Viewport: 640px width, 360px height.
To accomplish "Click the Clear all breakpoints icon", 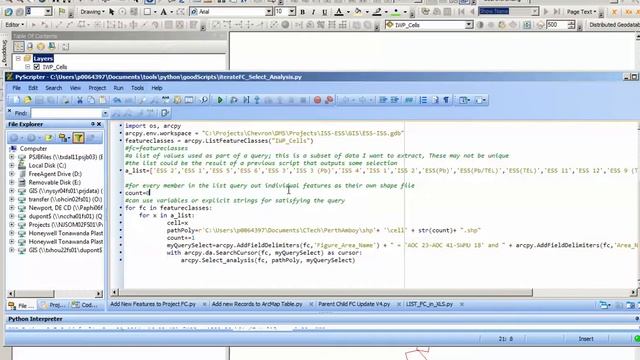I will (x=329, y=100).
